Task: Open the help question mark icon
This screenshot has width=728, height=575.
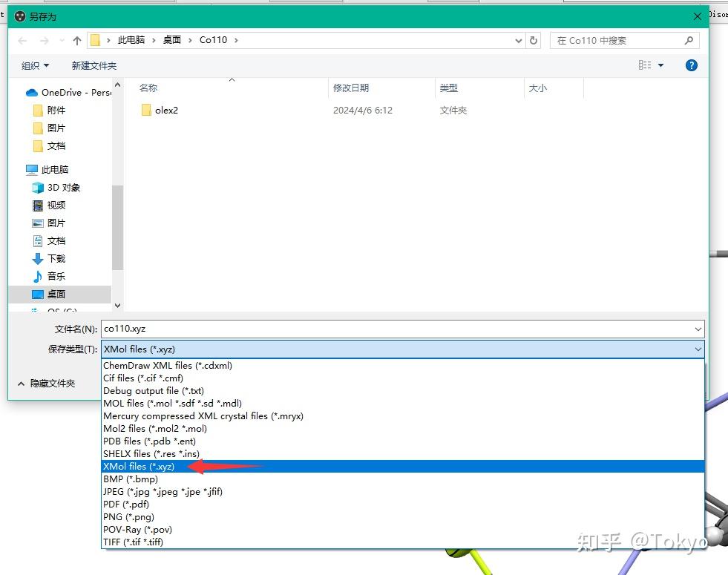Action: pos(692,65)
